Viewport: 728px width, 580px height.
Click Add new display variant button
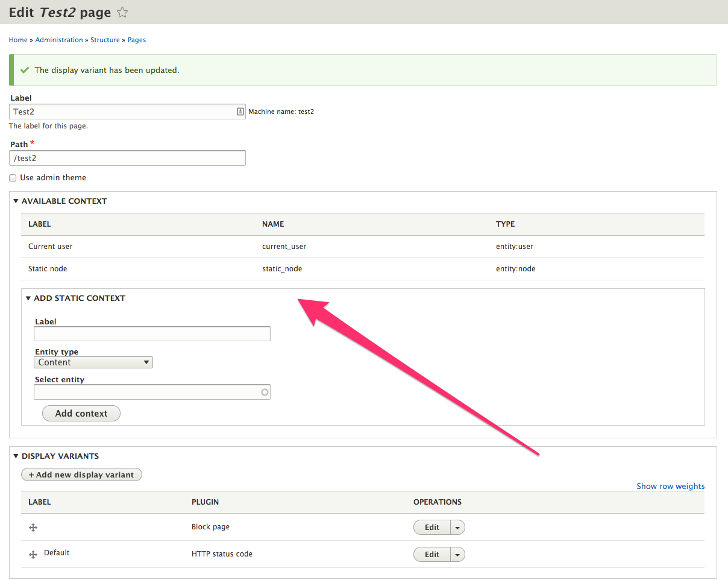[81, 475]
